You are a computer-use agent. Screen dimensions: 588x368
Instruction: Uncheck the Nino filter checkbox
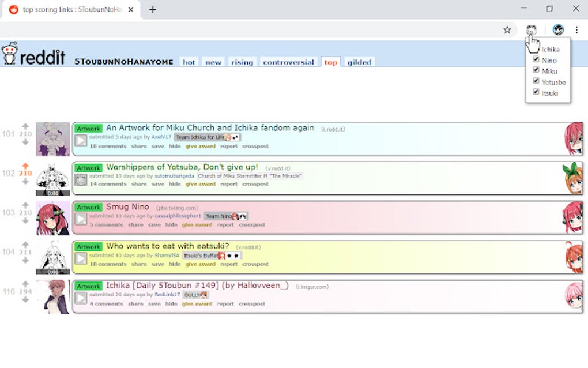(x=536, y=60)
